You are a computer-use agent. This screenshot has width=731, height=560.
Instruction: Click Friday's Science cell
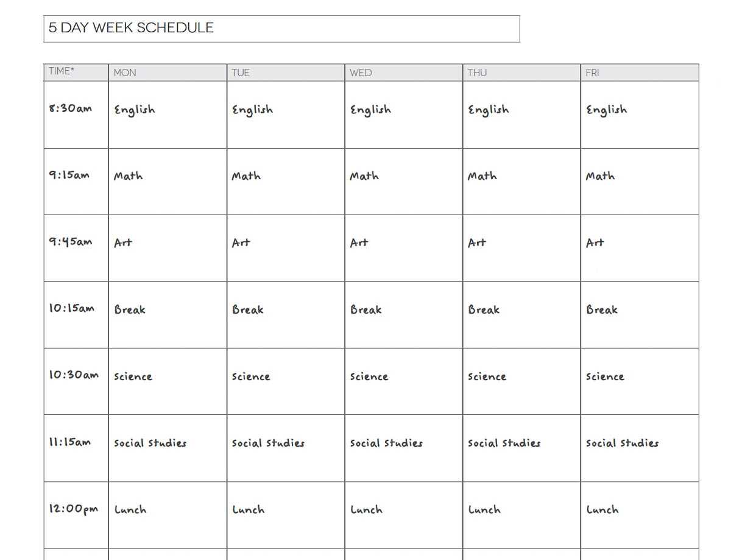(639, 381)
